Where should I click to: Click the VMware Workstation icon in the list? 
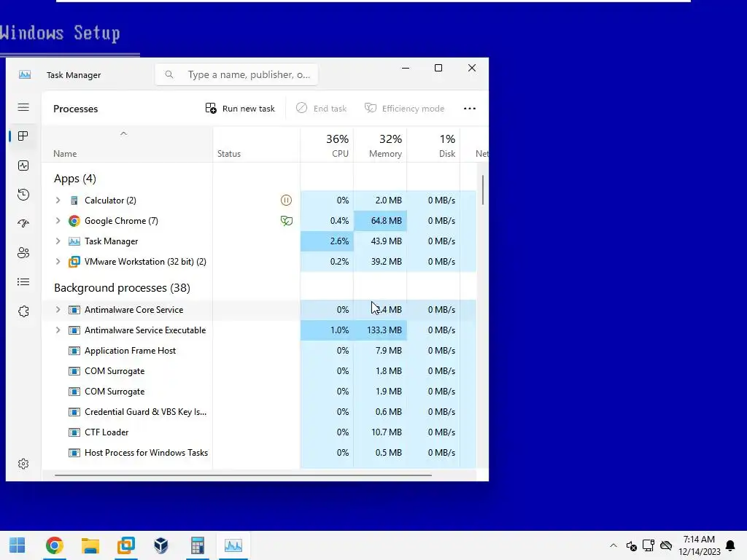(74, 262)
